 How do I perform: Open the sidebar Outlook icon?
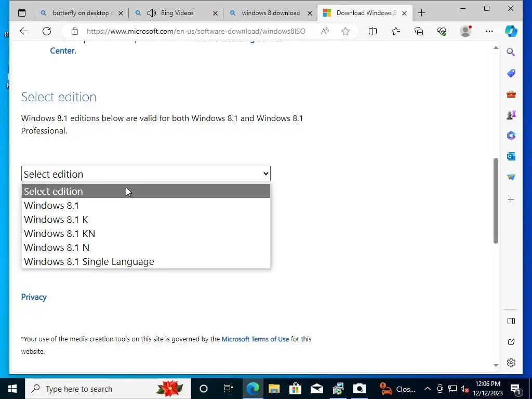pyautogui.click(x=511, y=156)
